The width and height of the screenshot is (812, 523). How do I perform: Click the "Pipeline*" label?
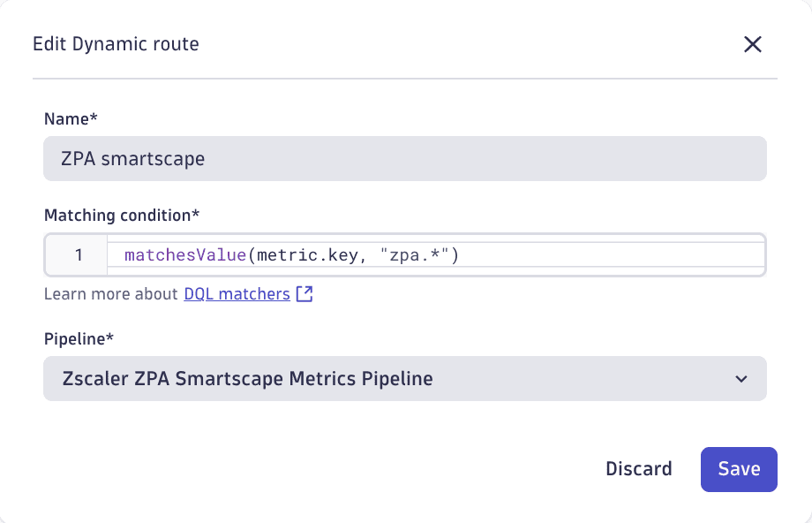[x=79, y=339]
